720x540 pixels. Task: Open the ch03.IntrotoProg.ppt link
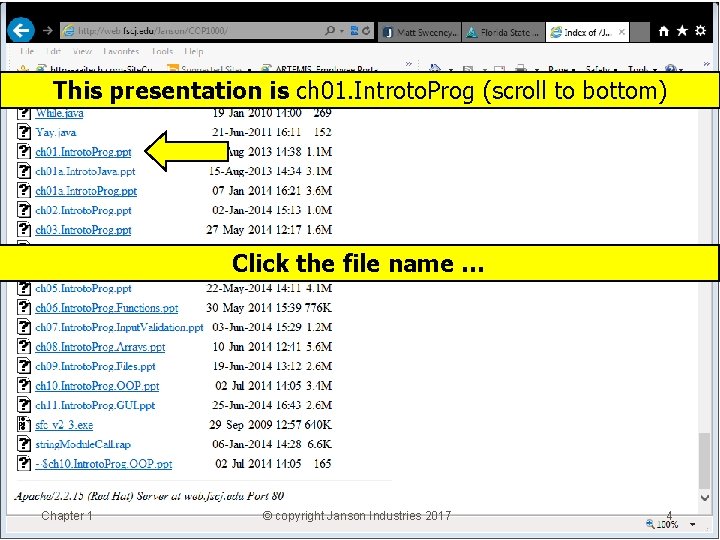coord(83,230)
